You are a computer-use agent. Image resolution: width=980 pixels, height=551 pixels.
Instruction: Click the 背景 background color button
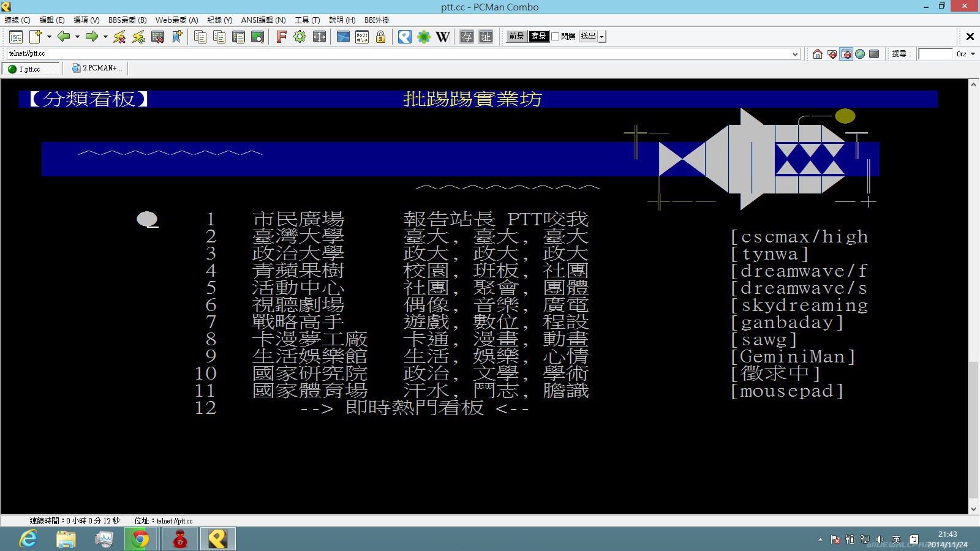point(538,37)
